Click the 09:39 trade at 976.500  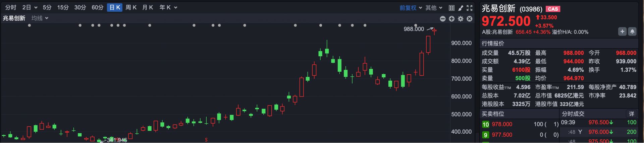click(x=599, y=123)
